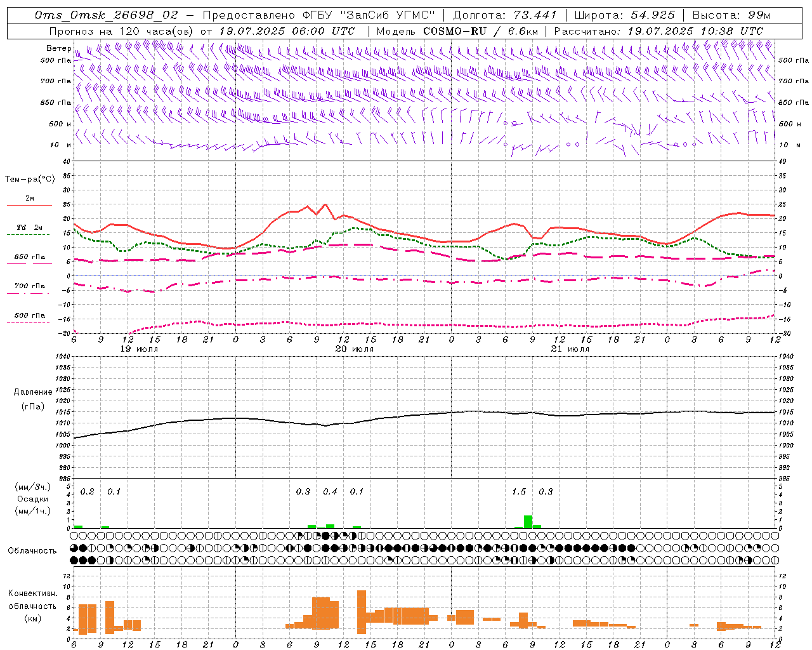The height and width of the screenshot is (650, 812).
Task: Select the elevation text Высота: 99м
Action: 731,15
